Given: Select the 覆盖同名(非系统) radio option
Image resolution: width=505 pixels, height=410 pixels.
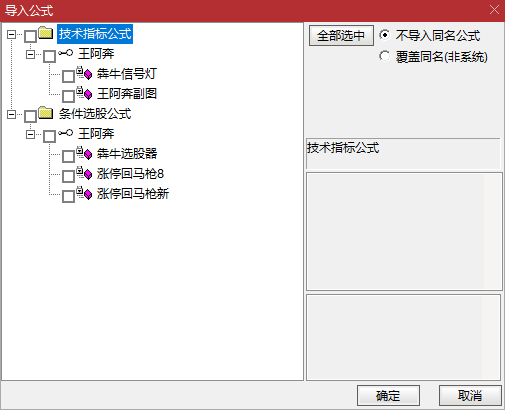Looking at the screenshot, I should pyautogui.click(x=385, y=56).
